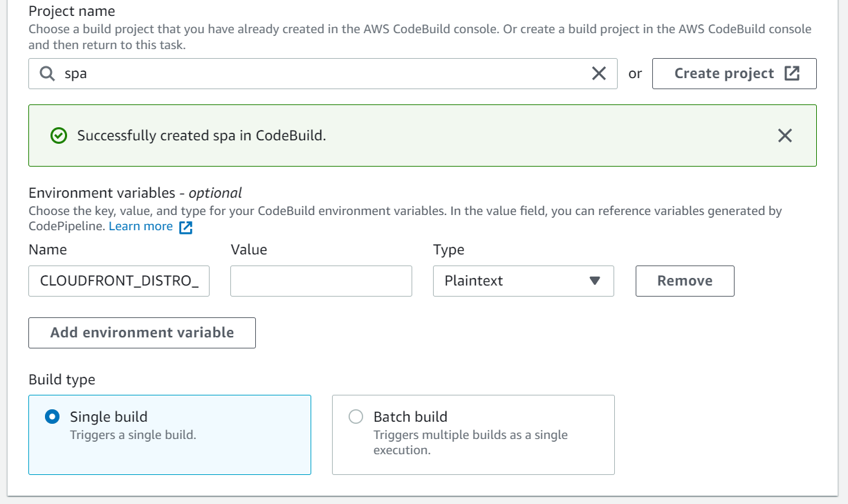
Task: Click the green success checkmark icon
Action: point(59,136)
